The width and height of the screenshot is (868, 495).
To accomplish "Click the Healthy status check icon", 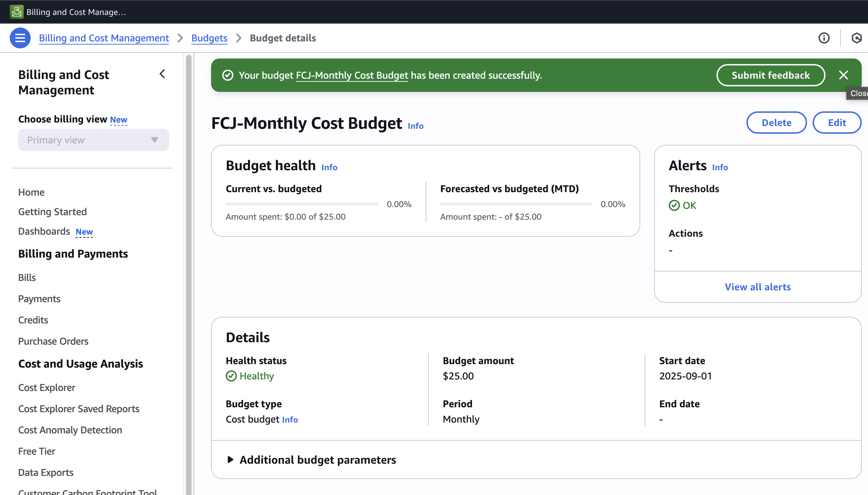I will point(231,376).
